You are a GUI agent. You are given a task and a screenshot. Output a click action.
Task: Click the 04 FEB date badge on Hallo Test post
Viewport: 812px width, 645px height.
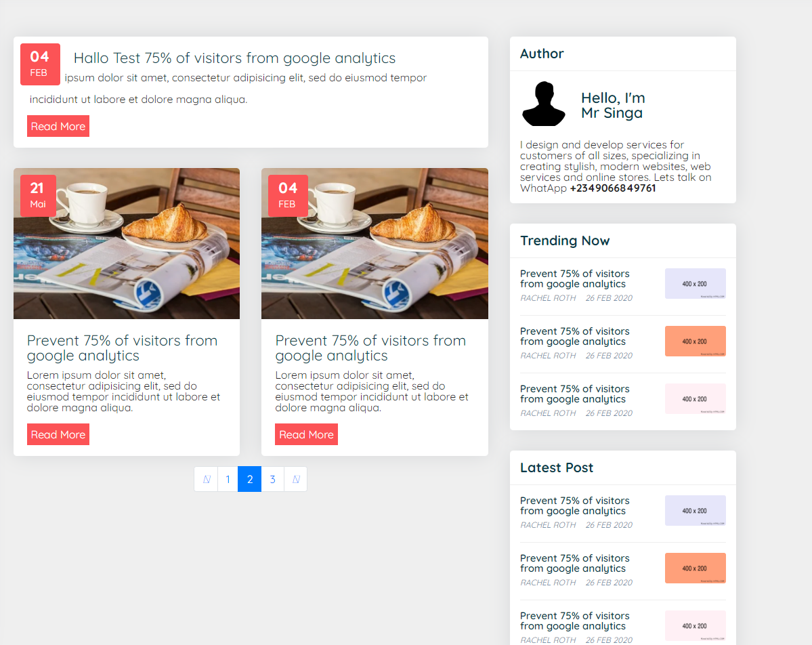[40, 64]
